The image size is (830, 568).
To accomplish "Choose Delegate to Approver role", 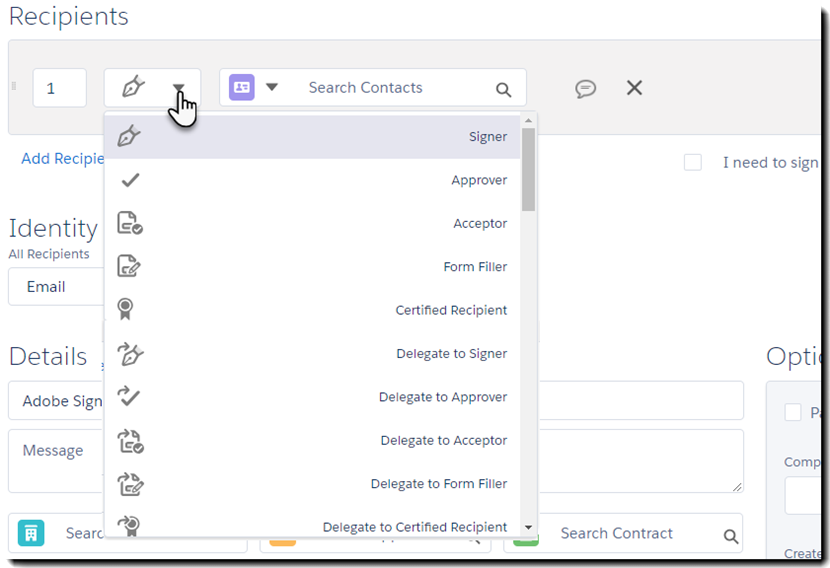I will pyautogui.click(x=442, y=397).
